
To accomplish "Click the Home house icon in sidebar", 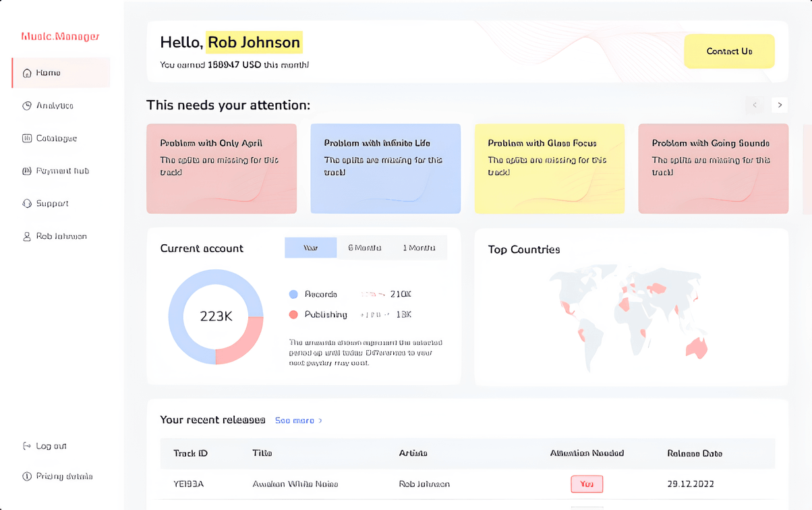I will click(x=27, y=73).
